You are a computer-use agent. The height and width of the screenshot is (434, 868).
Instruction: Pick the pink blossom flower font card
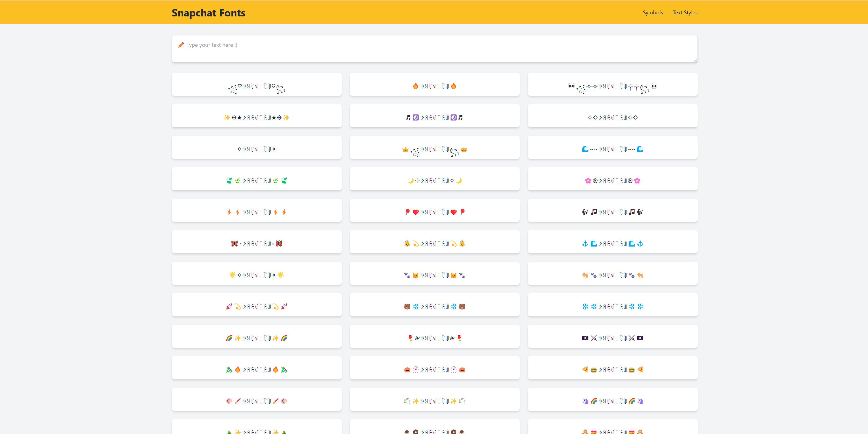613,179
